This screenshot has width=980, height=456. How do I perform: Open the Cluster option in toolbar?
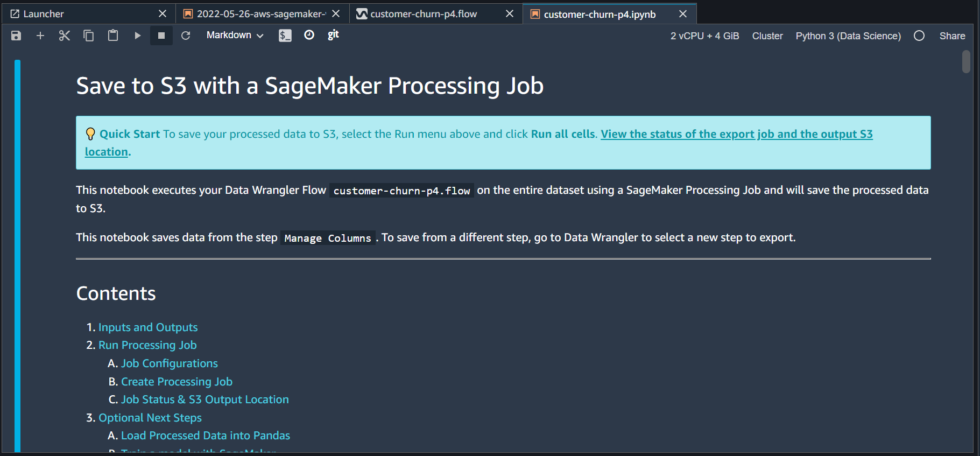[x=767, y=36]
